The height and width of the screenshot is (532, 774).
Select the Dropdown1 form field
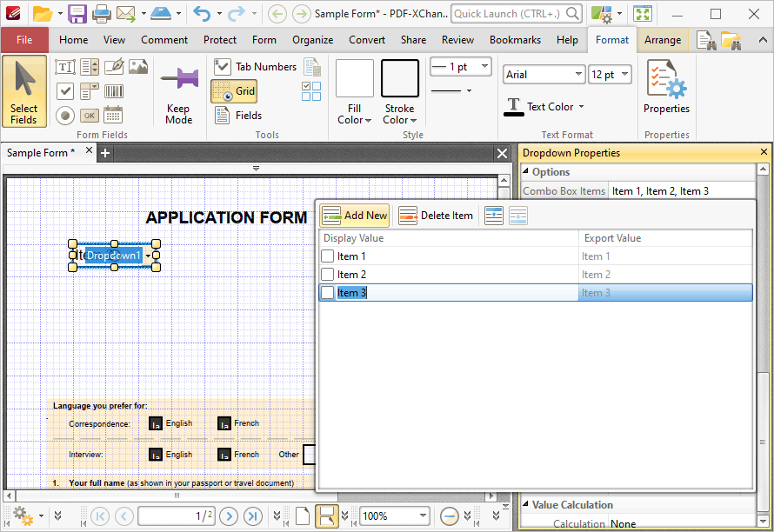point(114,256)
